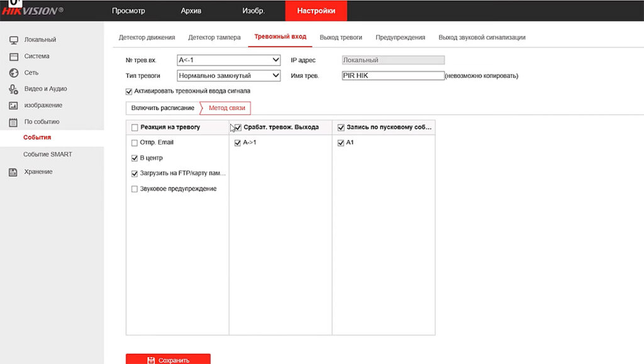
Task: Click the Хранение floppy disk icon
Action: pyautogui.click(x=13, y=172)
